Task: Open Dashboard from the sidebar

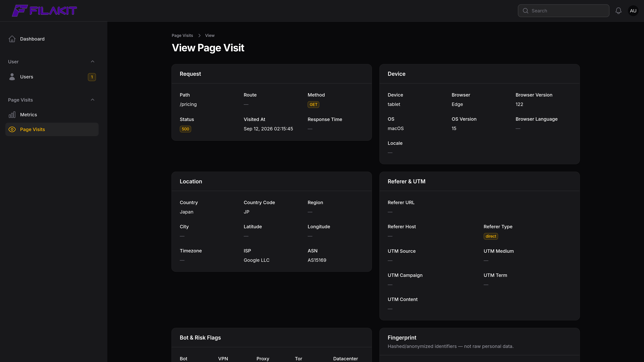Action: pos(52,39)
